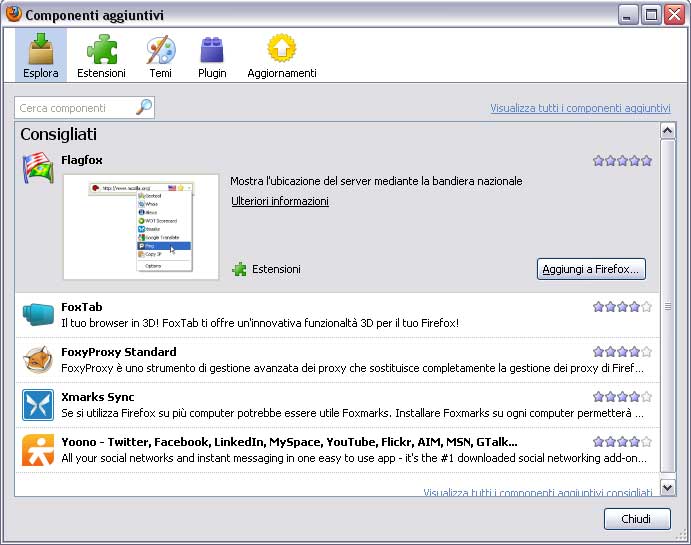691x545 pixels.
Task: Click the scrollbar down arrow
Action: coord(668,487)
